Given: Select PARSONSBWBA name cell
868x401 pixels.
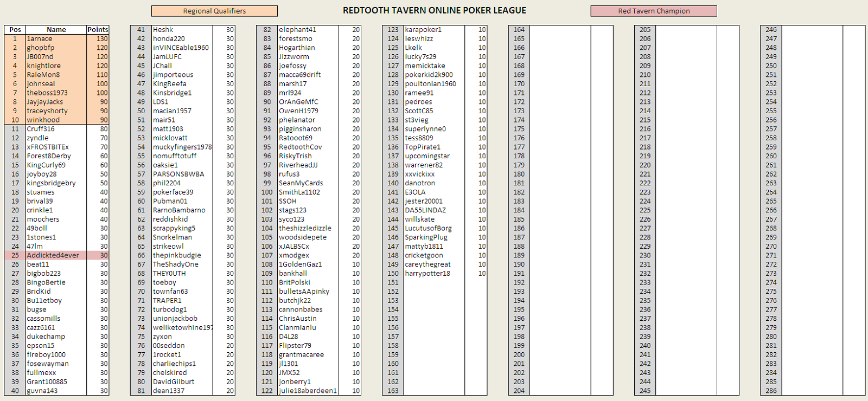Looking at the screenshot, I should tap(182, 174).
